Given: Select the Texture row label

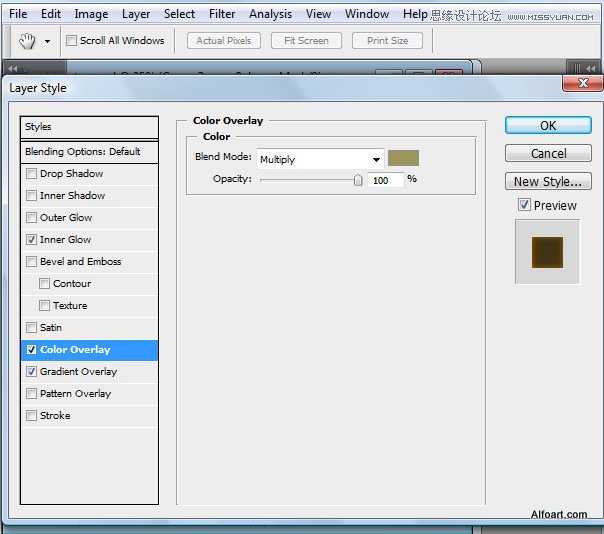Looking at the screenshot, I should click(x=70, y=306).
